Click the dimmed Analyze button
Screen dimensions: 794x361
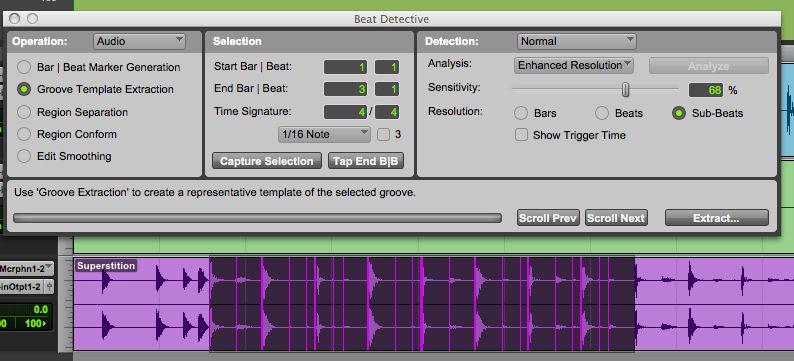tap(709, 66)
